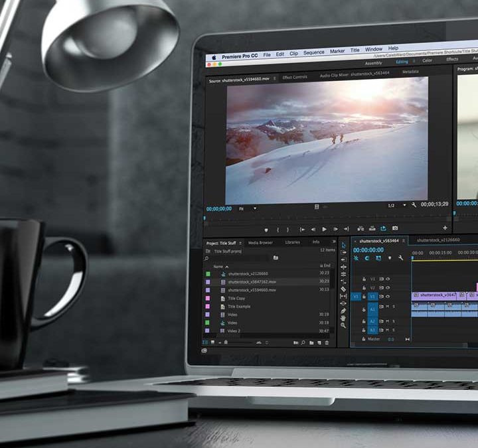Click the Find magnifier icon at Project panel bottom
478x448 pixels.
(x=303, y=342)
